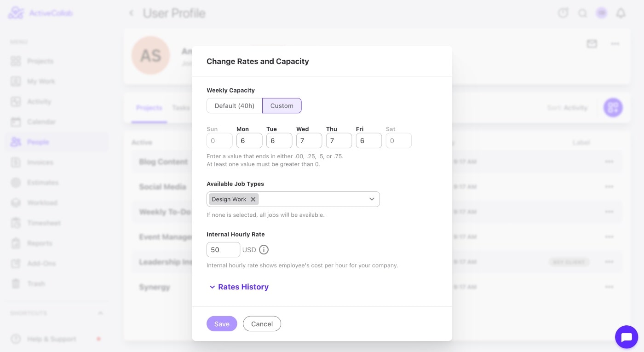Image resolution: width=644 pixels, height=352 pixels.
Task: Click the envelope icon on profile card
Action: pyautogui.click(x=592, y=44)
